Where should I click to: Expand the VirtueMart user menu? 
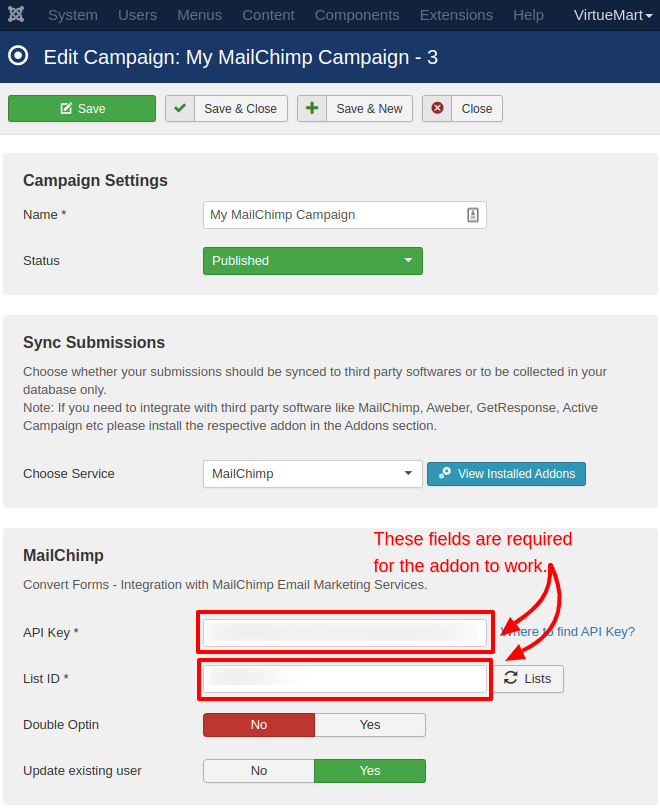[x=613, y=15]
